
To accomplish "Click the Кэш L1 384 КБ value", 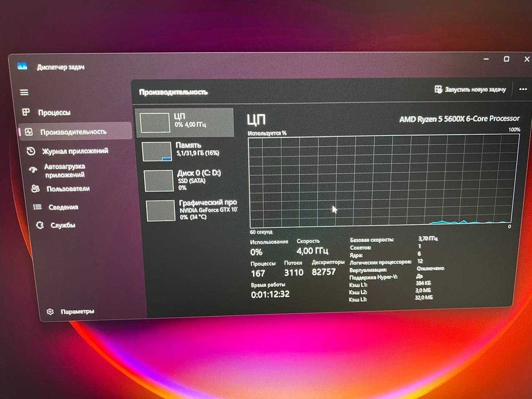I will tap(424, 283).
